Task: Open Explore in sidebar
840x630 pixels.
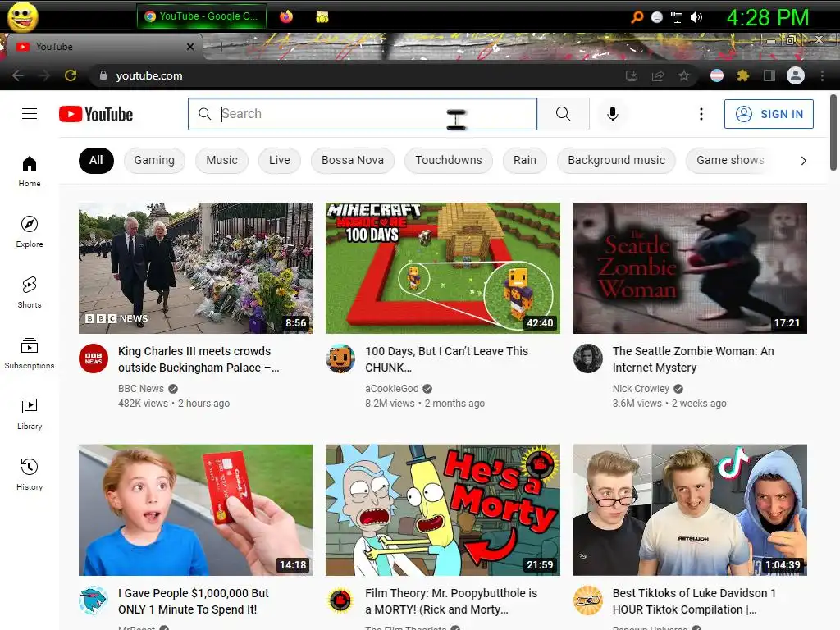Action: click(x=30, y=232)
